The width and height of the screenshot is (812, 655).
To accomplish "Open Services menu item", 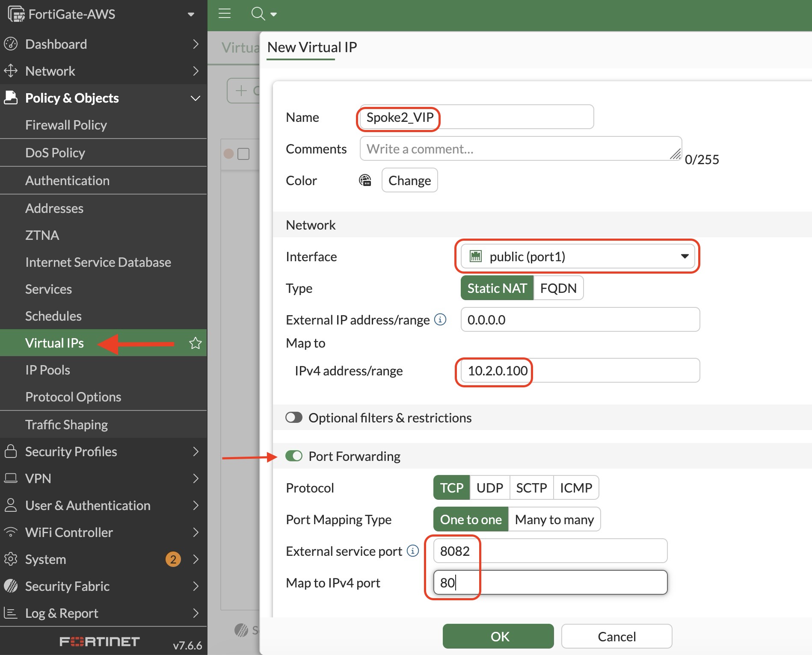I will (x=103, y=289).
